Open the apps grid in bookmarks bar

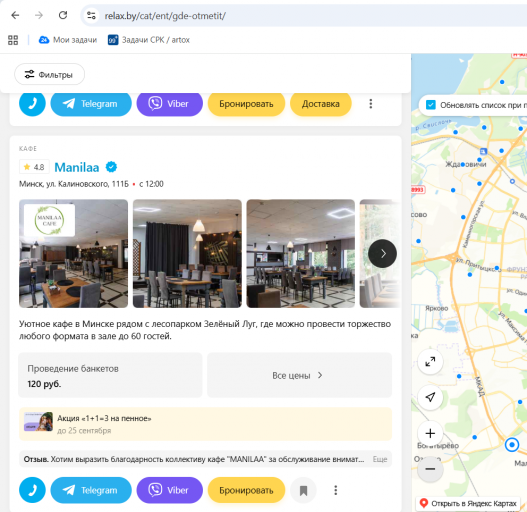(x=13, y=40)
